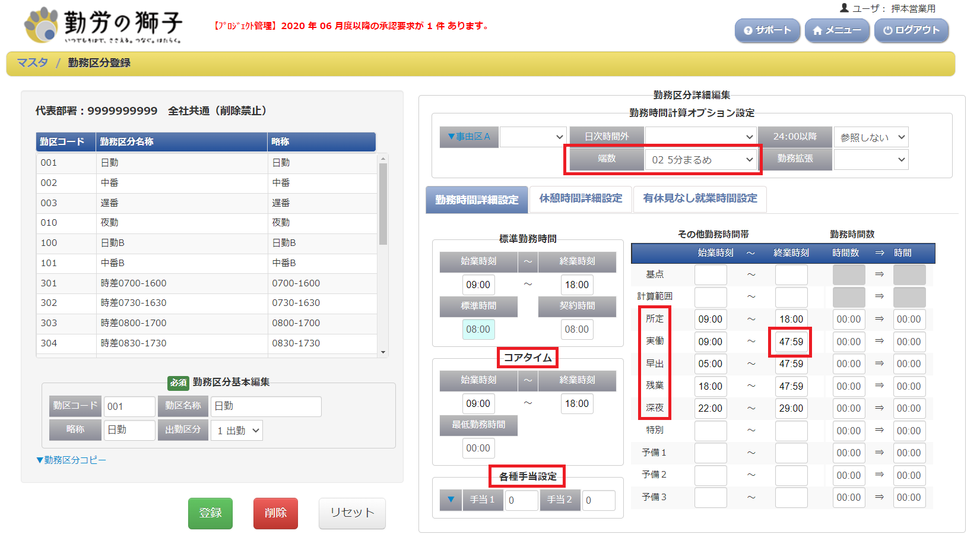Screen dimensions: 980x537
Task: Select row 002 中番 in list
Action: (207, 183)
